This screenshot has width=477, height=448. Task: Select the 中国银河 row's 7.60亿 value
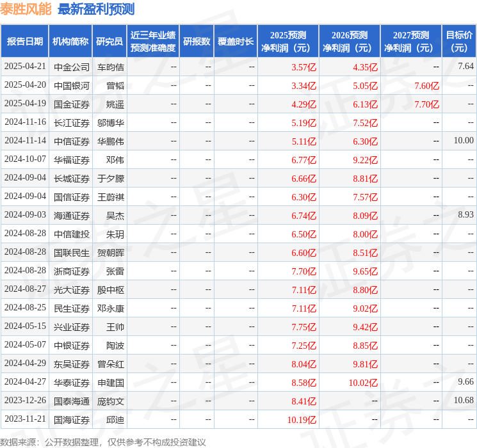pos(426,85)
